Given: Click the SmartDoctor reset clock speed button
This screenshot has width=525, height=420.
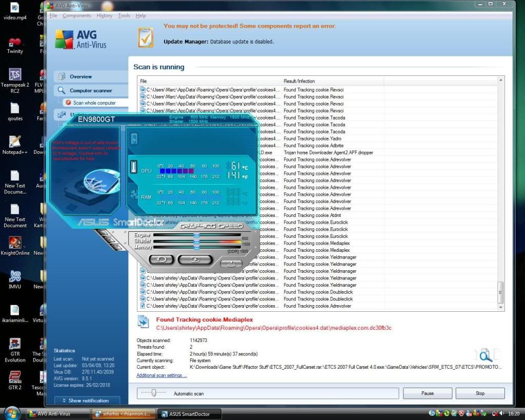Looking at the screenshot, I should point(161,259).
